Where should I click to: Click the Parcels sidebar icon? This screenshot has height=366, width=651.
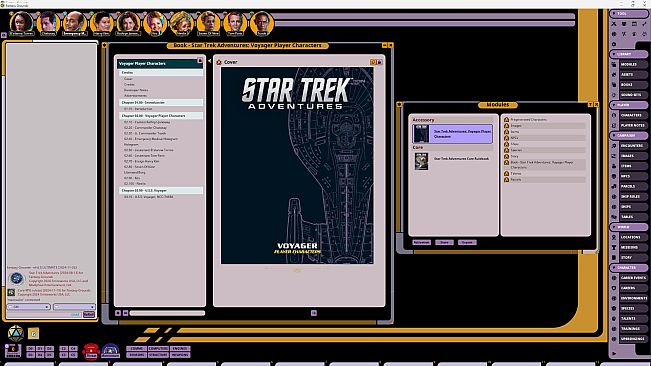point(614,186)
